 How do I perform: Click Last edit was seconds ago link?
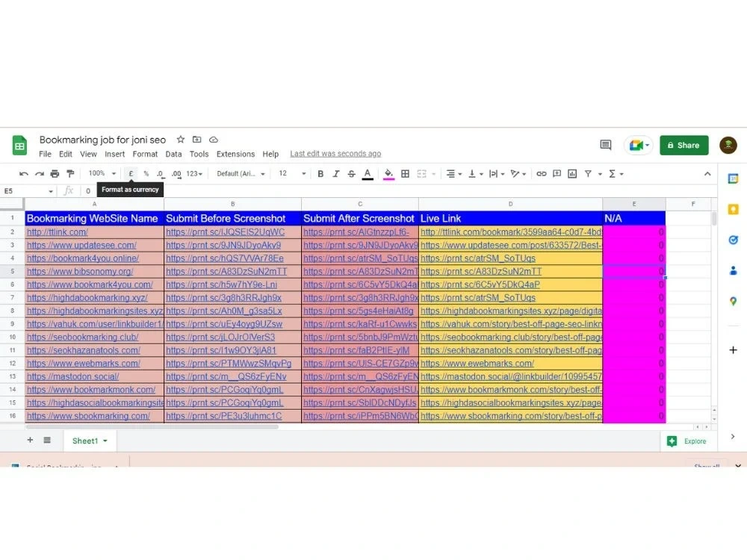click(x=335, y=154)
